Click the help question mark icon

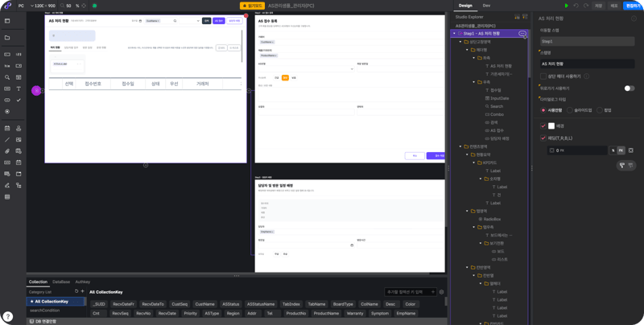click(x=8, y=316)
